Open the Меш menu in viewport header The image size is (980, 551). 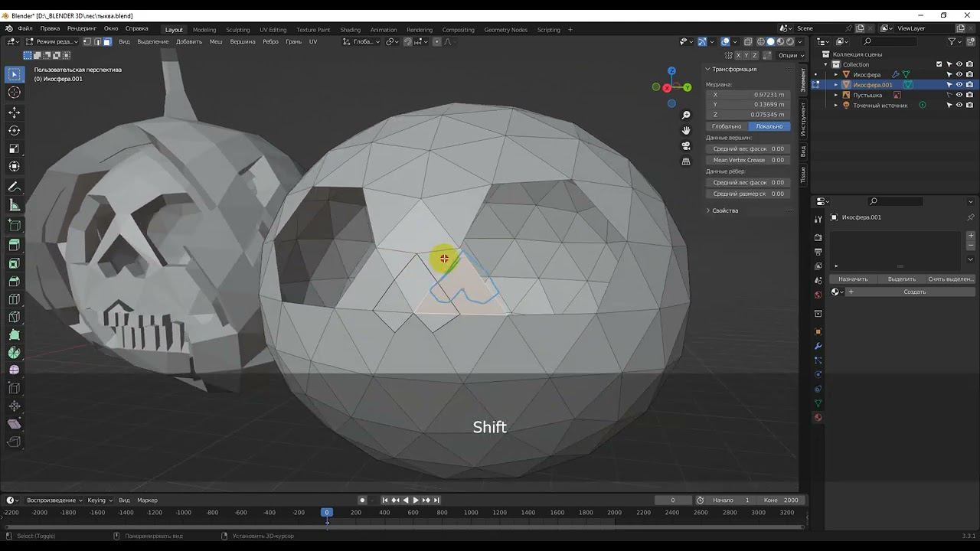(x=216, y=41)
